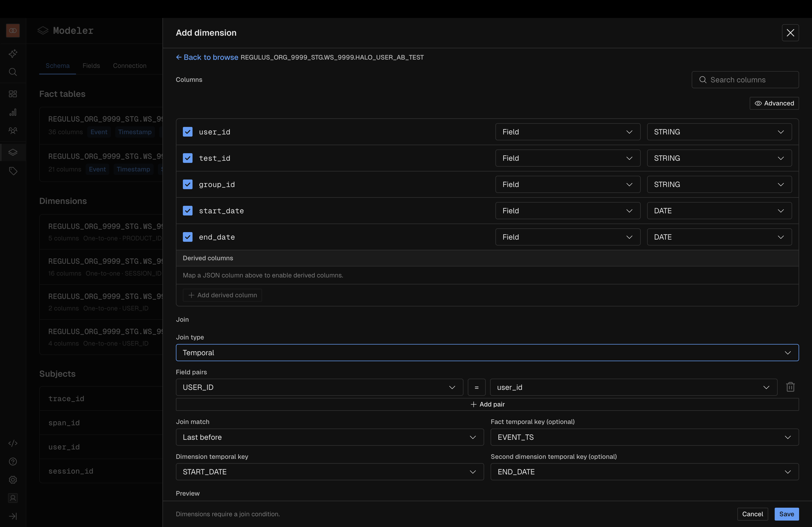Open the fact table with 21 columns
This screenshot has width=812, height=527.
coord(101,163)
